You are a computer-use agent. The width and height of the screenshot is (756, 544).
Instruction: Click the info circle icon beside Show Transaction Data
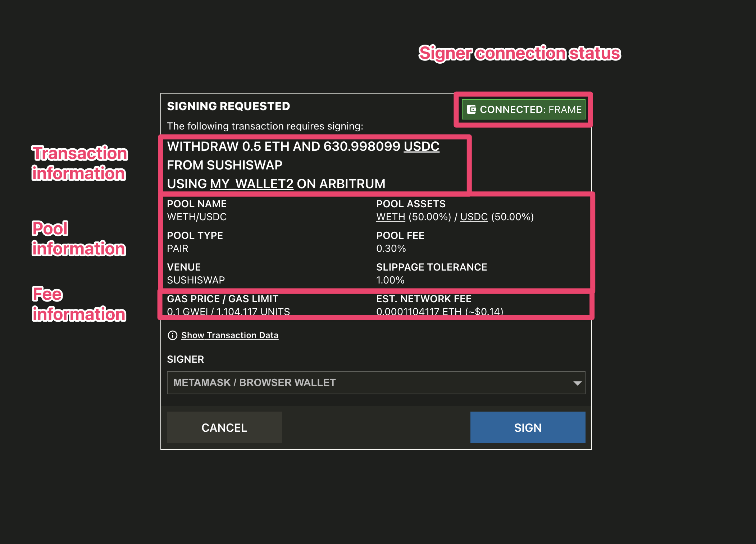click(173, 335)
